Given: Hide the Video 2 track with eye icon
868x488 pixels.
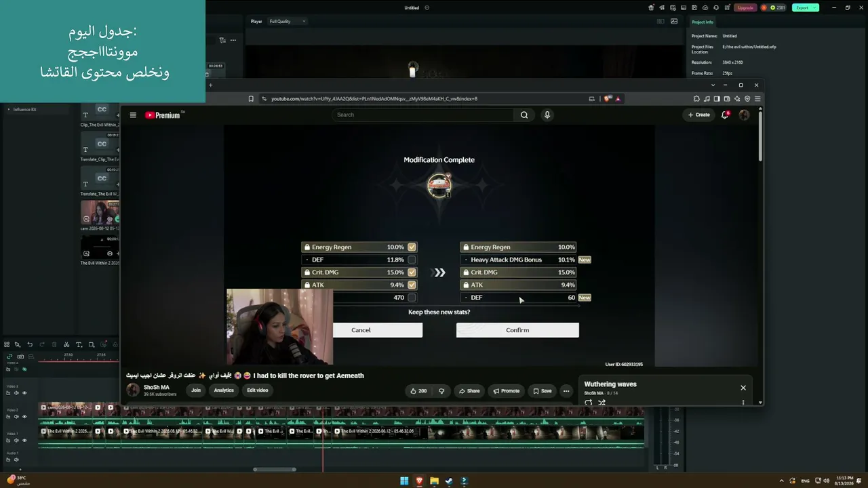Looking at the screenshot, I should (x=24, y=417).
